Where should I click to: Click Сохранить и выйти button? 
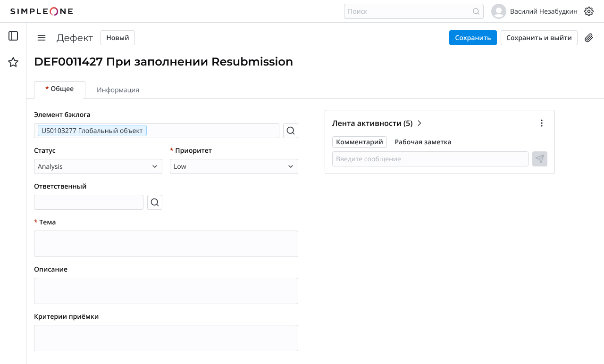point(539,38)
